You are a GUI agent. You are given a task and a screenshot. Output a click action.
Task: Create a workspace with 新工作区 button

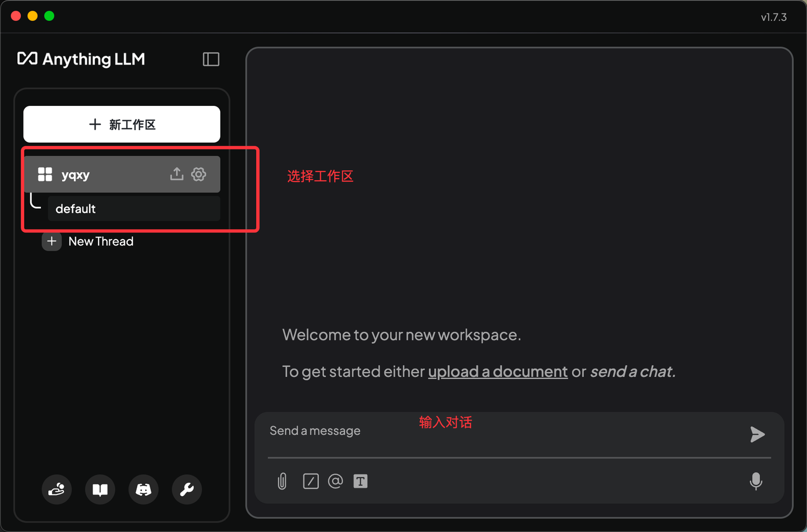[x=122, y=124]
